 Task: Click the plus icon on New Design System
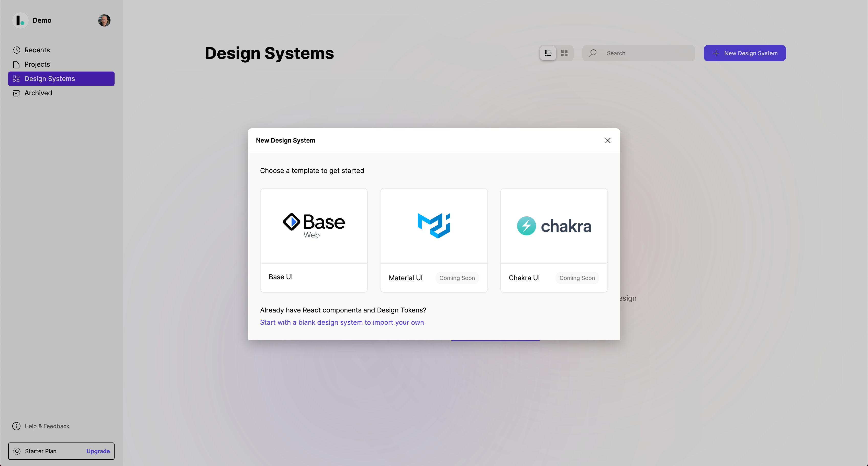pos(716,53)
